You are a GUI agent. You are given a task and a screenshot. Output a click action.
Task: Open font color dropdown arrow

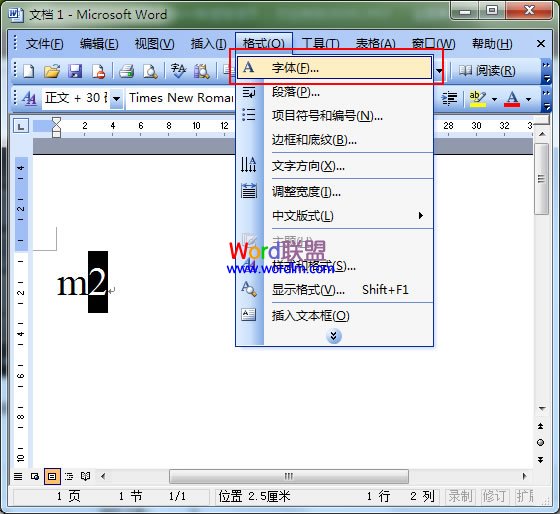click(x=529, y=99)
